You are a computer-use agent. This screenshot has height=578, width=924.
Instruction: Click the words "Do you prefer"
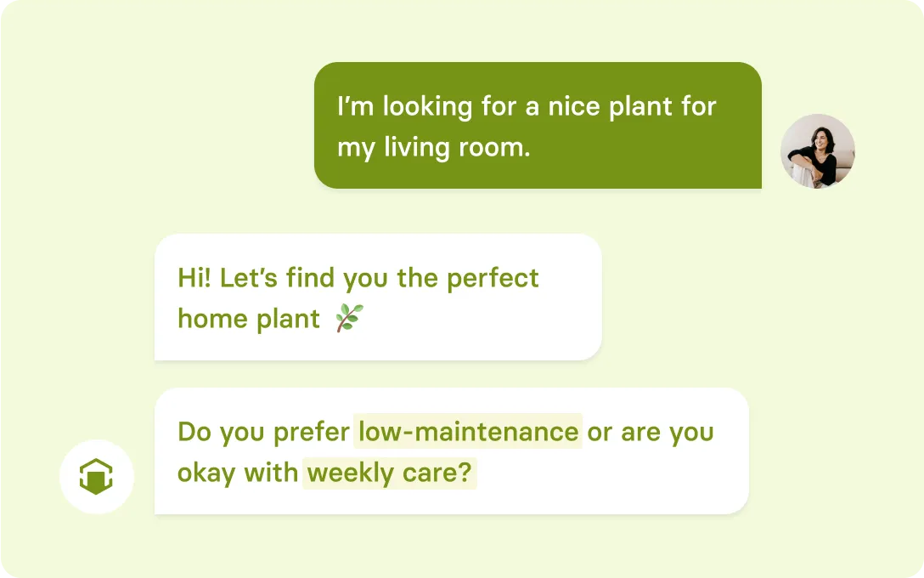[x=264, y=432]
